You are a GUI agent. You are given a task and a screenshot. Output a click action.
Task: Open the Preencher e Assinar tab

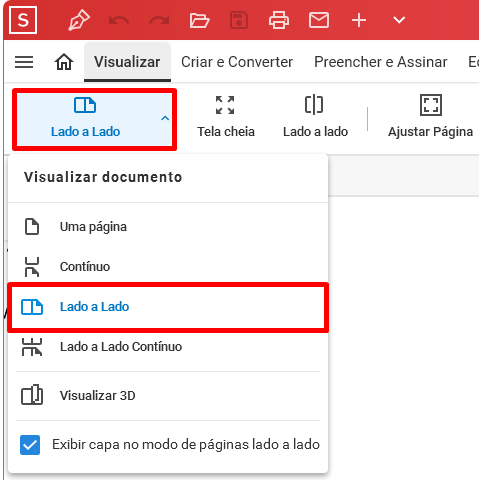tap(381, 62)
